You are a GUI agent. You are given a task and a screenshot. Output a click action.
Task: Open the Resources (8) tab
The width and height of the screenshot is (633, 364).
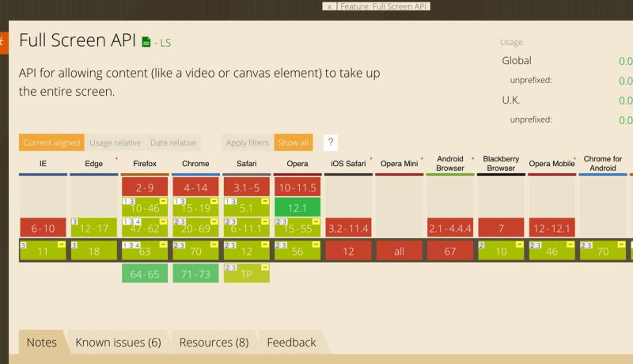coord(214,342)
